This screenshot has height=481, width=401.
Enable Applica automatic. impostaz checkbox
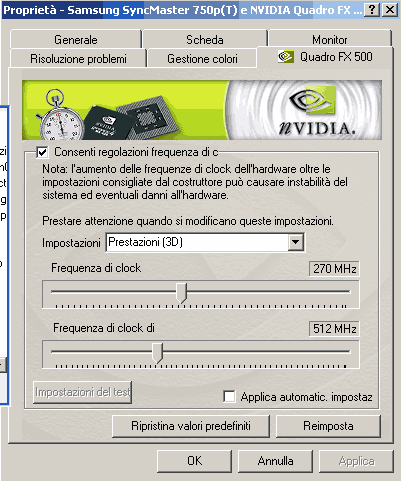[229, 397]
